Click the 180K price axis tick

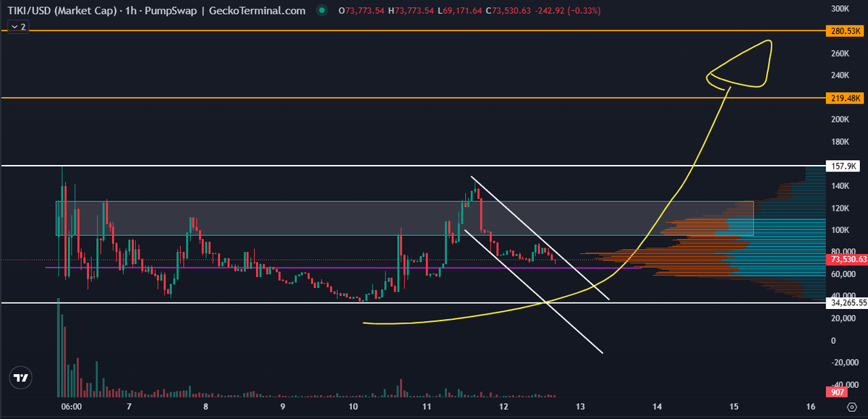click(x=840, y=142)
